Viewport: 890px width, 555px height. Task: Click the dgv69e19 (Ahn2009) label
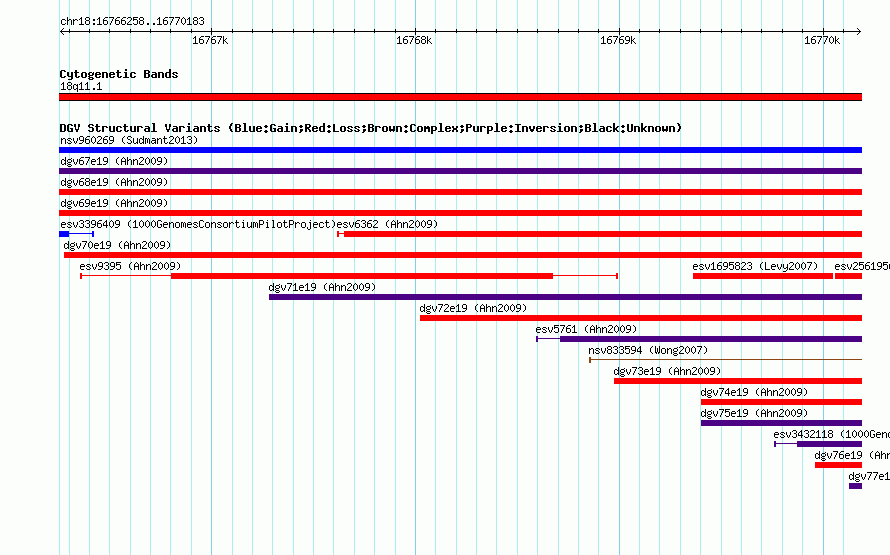(114, 203)
